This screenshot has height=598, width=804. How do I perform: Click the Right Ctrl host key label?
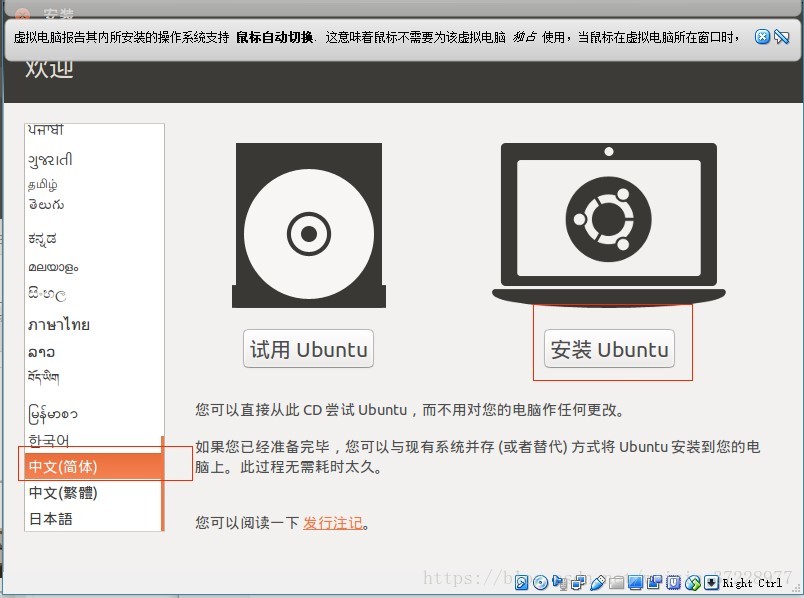point(752,583)
